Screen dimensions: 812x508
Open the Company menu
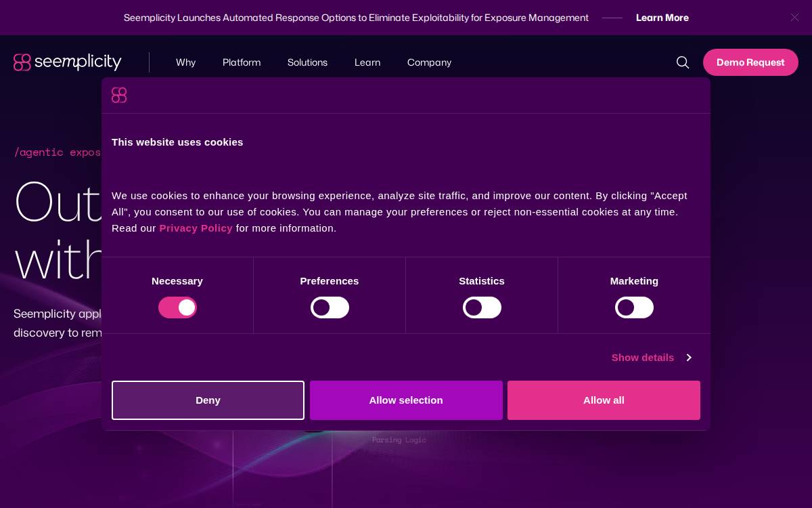(x=429, y=62)
